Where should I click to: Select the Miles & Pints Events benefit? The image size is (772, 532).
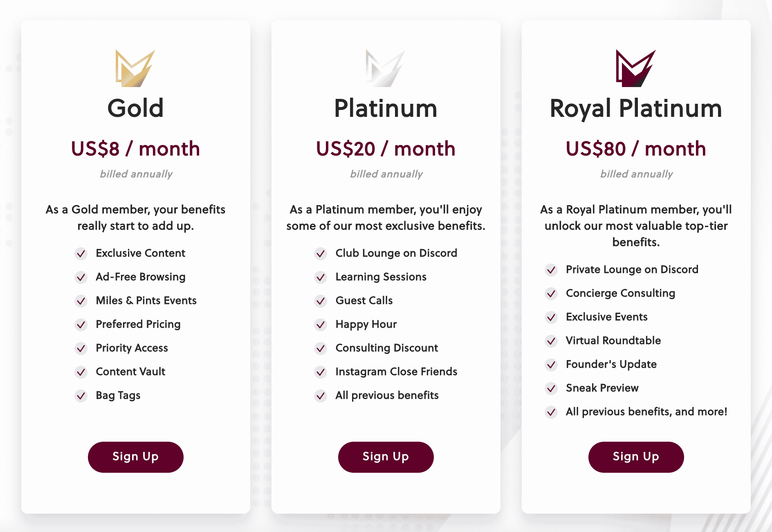[x=146, y=301]
